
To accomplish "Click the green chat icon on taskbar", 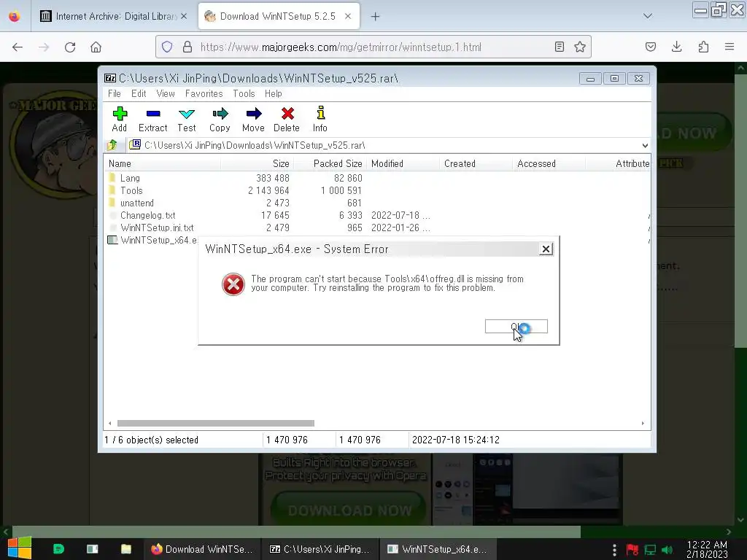I will tap(58, 549).
